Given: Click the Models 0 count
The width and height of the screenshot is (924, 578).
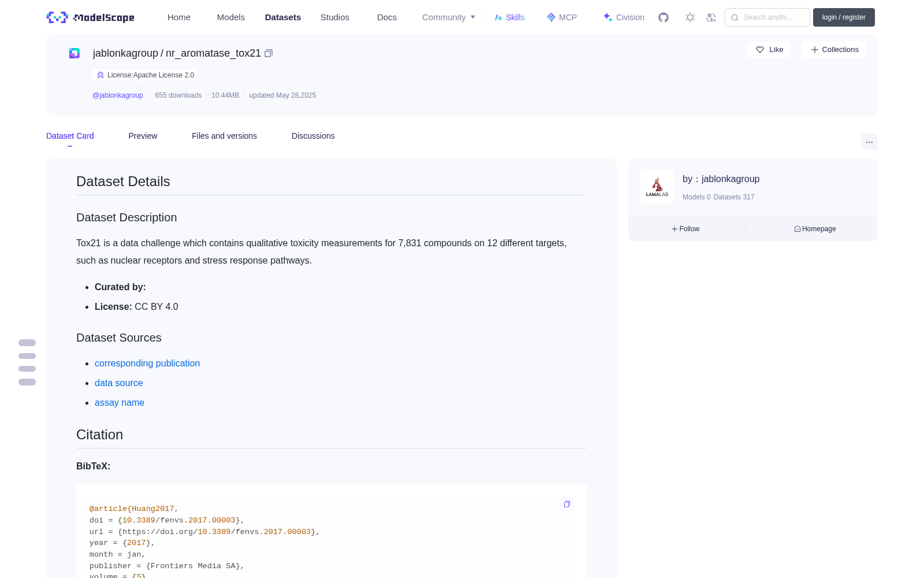Looking at the screenshot, I should coord(696,197).
